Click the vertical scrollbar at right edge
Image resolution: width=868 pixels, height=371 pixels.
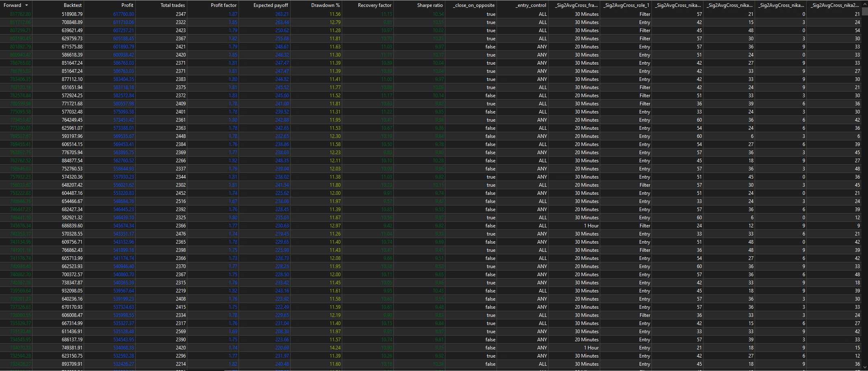(x=865, y=187)
